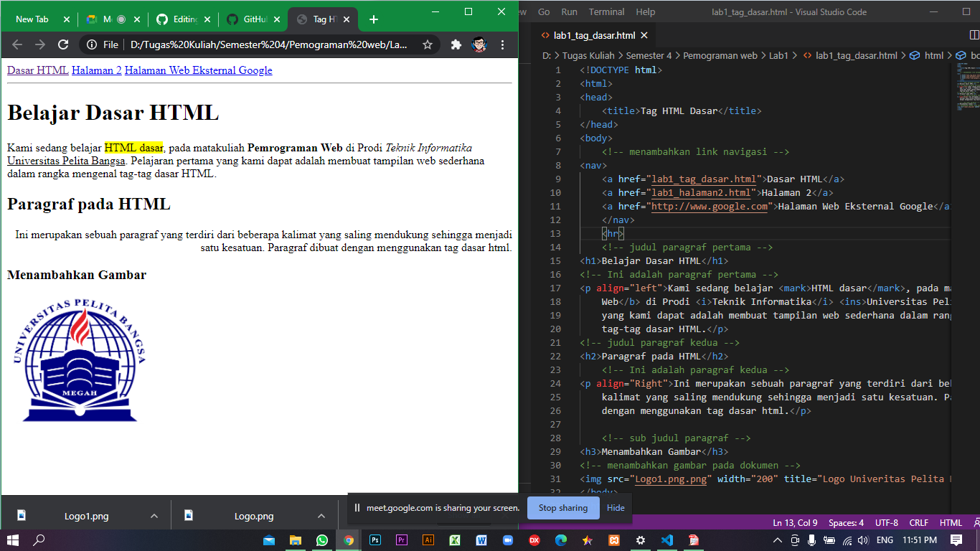Open Photoshop from the taskbar

point(375,540)
